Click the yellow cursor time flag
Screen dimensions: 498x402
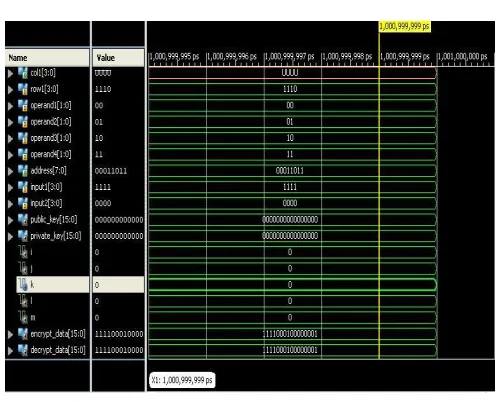coord(405,26)
